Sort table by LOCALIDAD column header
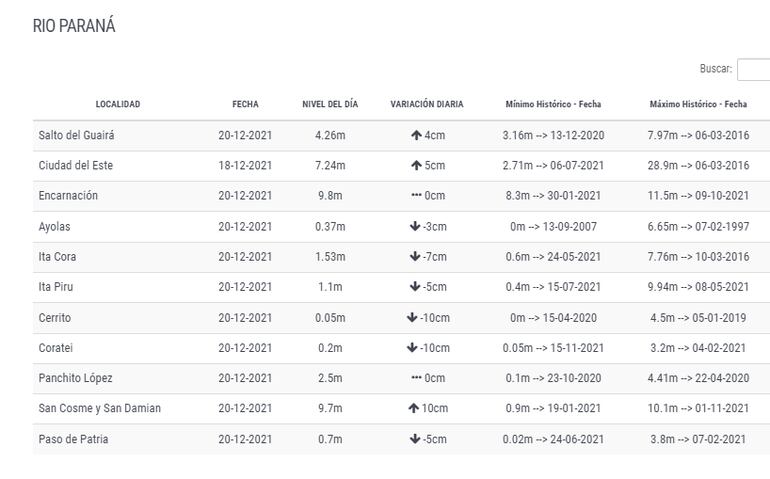The width and height of the screenshot is (770, 479). point(118,104)
